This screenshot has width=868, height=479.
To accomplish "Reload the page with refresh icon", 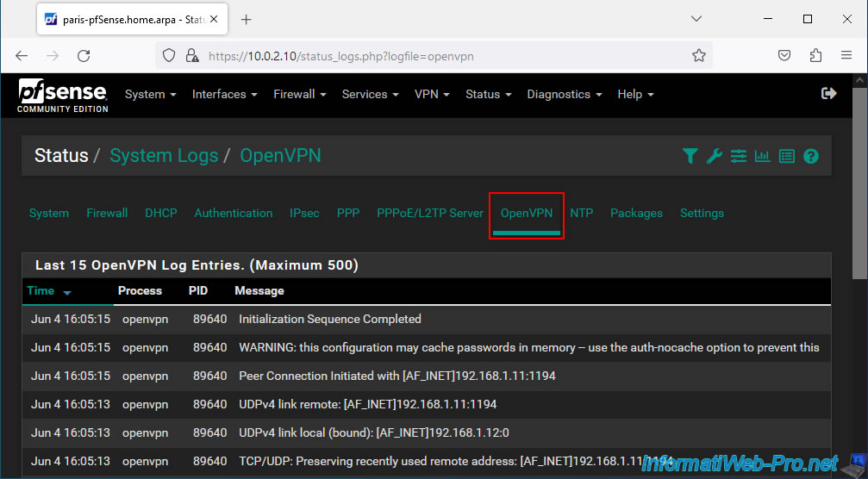I will click(84, 56).
